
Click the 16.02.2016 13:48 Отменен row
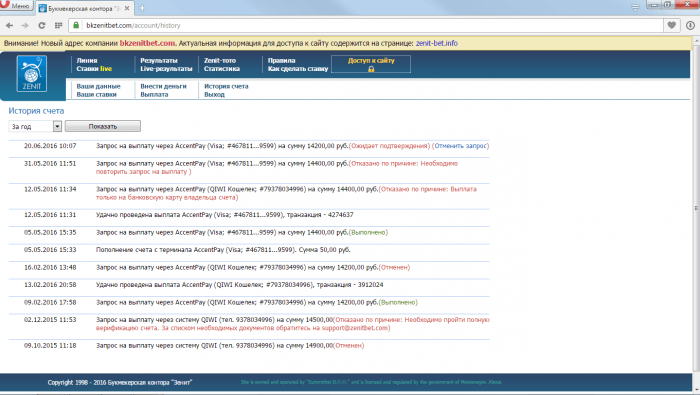tap(249, 267)
